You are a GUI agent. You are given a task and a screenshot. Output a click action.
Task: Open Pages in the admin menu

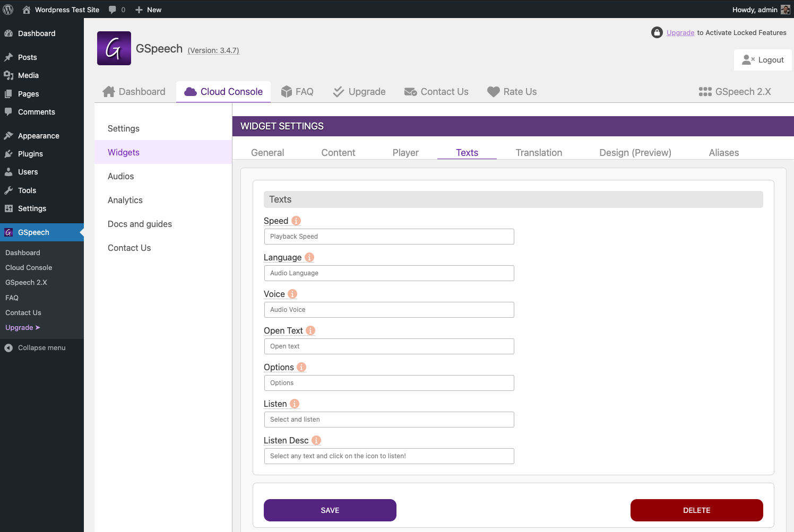tap(42, 94)
